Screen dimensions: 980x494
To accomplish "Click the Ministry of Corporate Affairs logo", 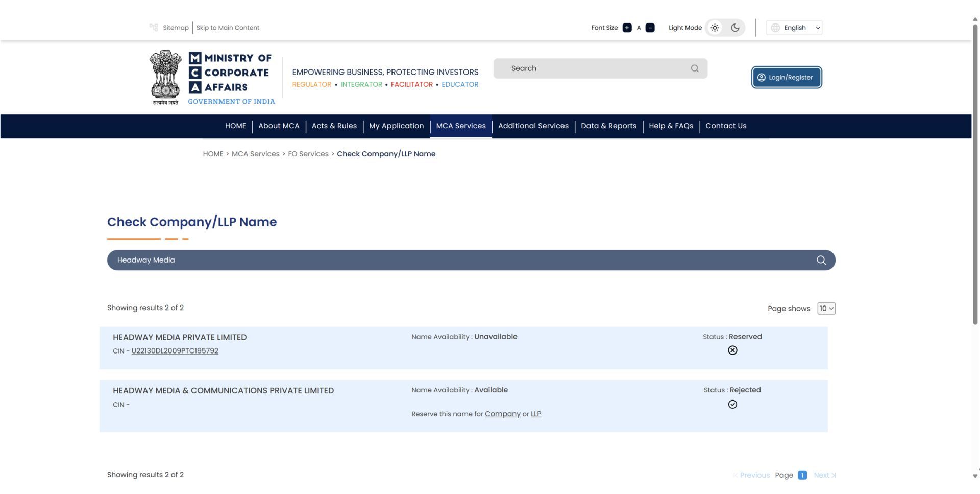I will [x=212, y=78].
